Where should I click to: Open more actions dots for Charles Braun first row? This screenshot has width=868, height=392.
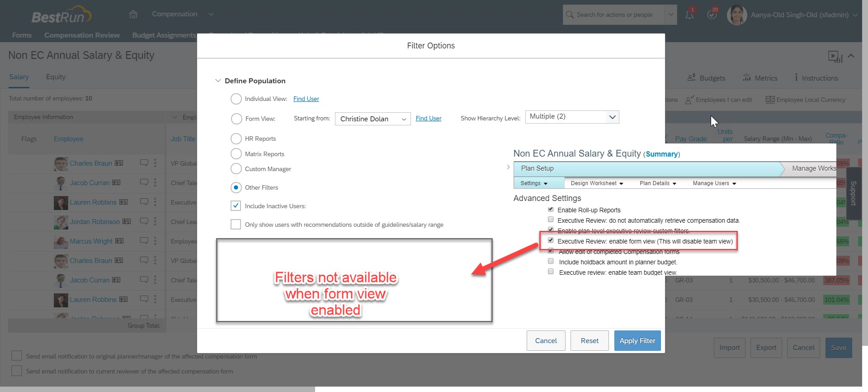pos(155,163)
